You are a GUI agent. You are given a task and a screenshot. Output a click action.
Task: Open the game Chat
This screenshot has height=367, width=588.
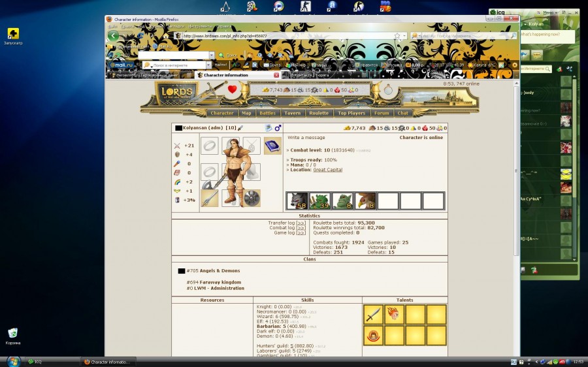coord(402,113)
